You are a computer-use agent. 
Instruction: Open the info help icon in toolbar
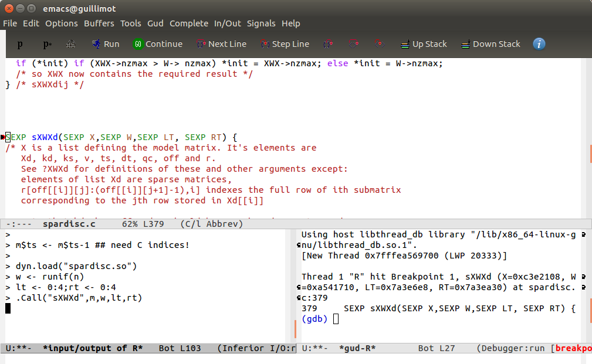(539, 44)
